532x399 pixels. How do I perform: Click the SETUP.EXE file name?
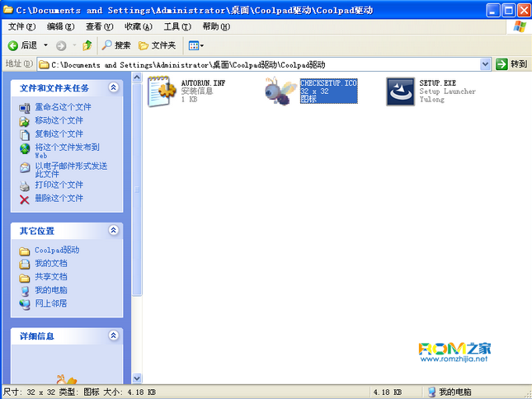[438, 83]
